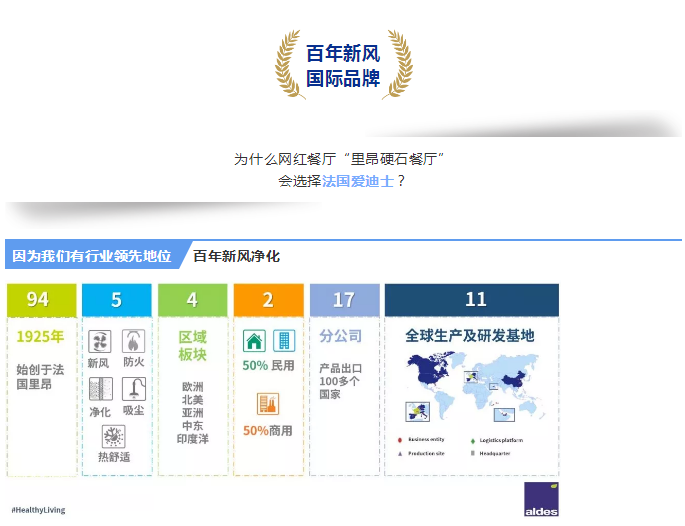685x526 pixels.
Task: Click the Business entity legend marker
Action: point(401,440)
